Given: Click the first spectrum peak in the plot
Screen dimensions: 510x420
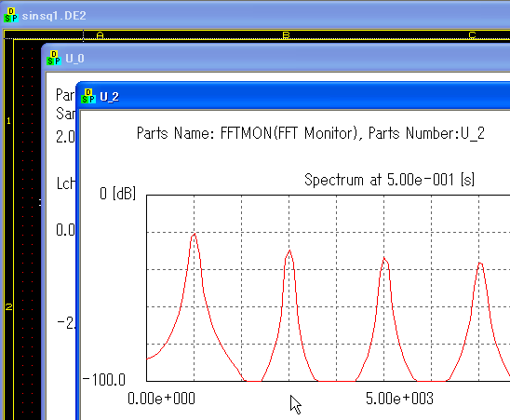Looking at the screenshot, I should tap(195, 234).
